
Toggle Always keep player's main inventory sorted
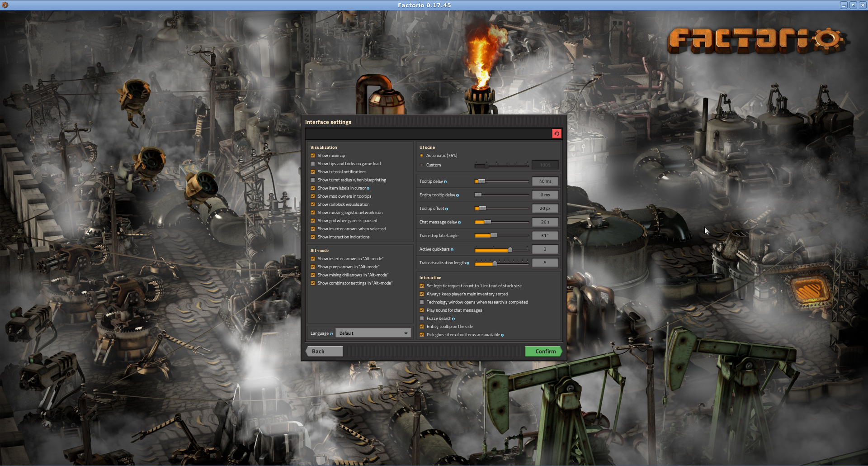[x=422, y=294]
